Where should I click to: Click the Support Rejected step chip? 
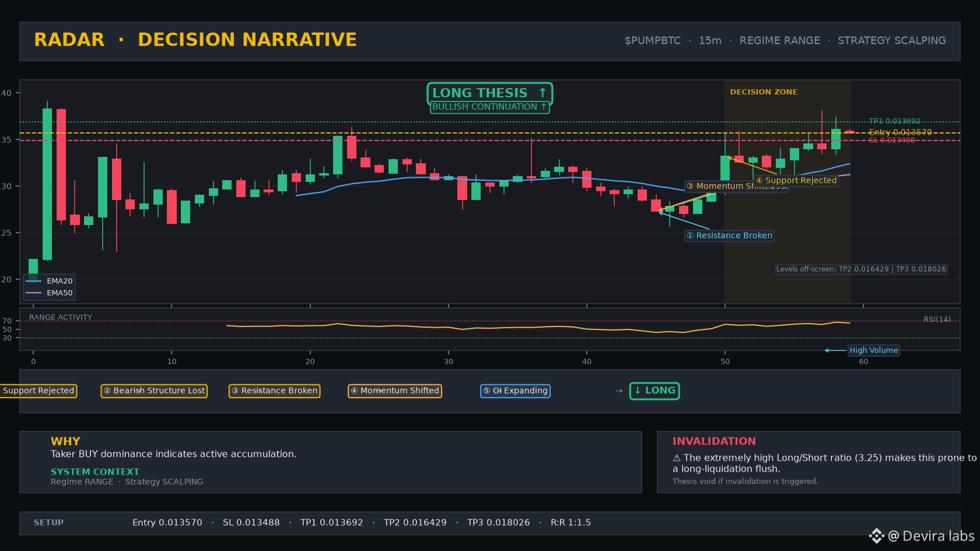(38, 391)
